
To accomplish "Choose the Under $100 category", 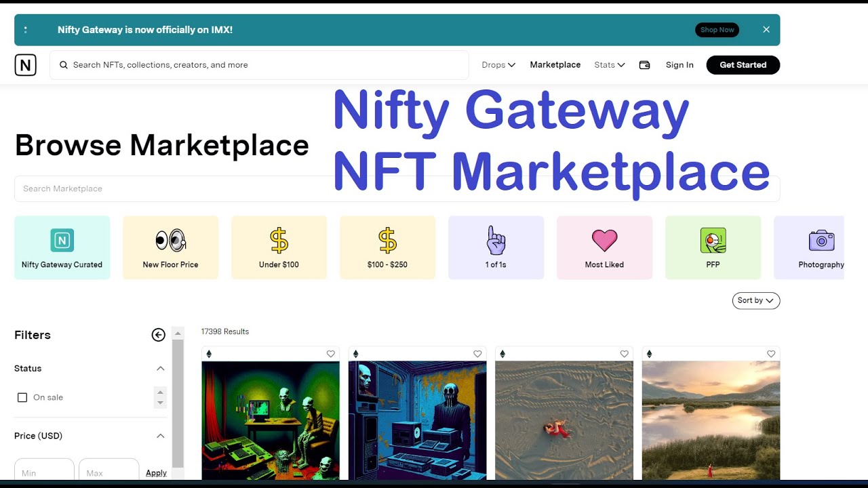I will click(279, 247).
